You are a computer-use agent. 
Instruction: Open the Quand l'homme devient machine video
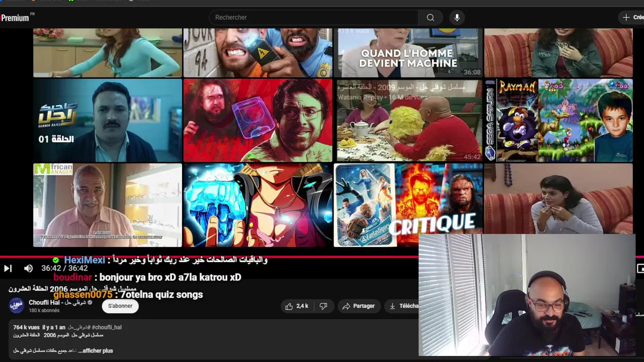point(408,53)
